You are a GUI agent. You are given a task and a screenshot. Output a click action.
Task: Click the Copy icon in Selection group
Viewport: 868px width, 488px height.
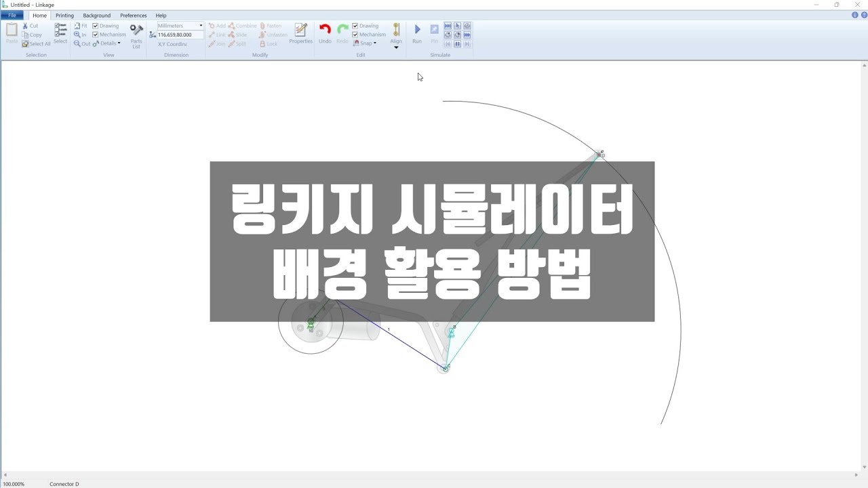click(25, 35)
